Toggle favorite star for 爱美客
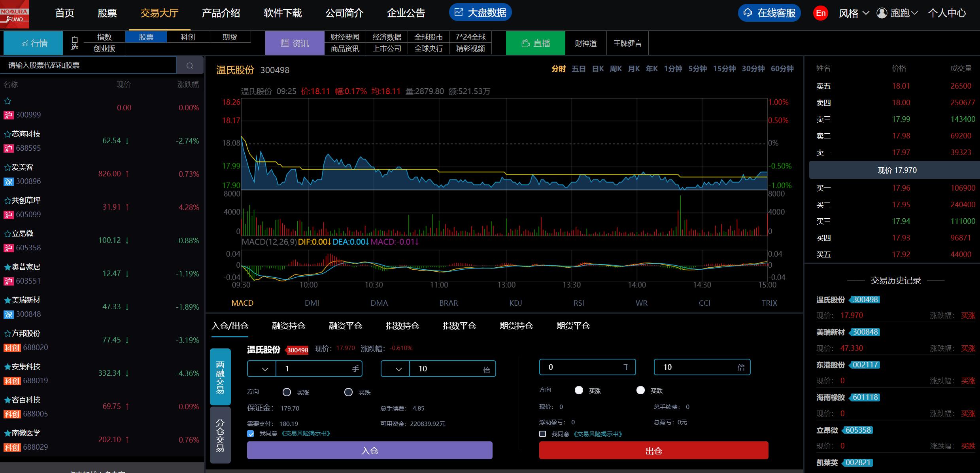 pos(7,167)
